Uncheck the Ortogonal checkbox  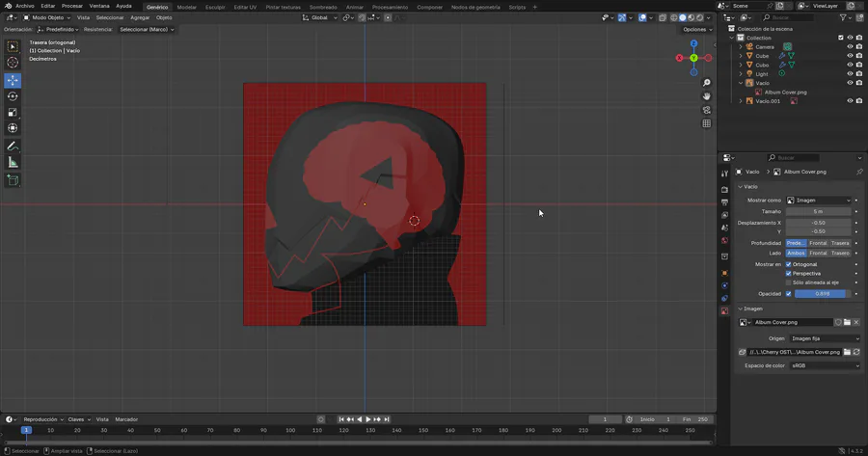(x=789, y=264)
